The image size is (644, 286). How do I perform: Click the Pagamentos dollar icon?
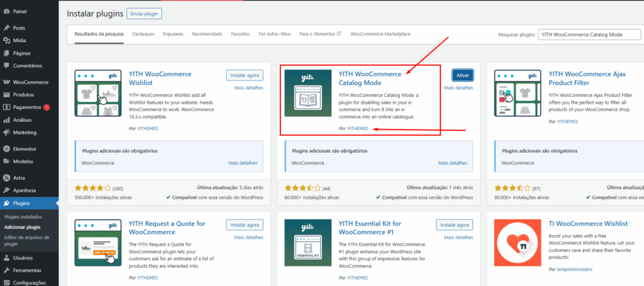[x=6, y=107]
